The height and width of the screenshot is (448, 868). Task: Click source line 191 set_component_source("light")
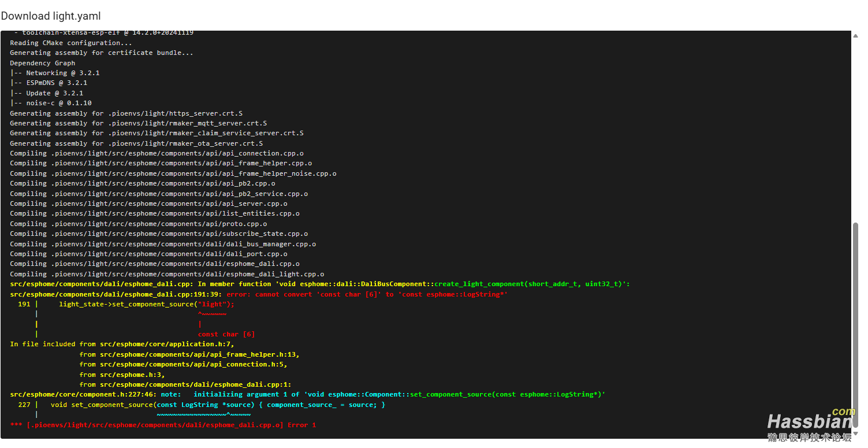[x=146, y=304]
